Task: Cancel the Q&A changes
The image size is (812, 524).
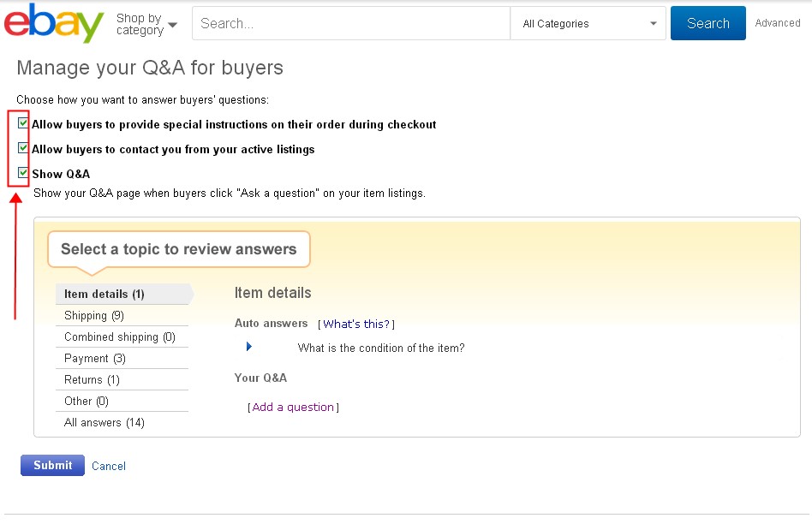Action: (108, 465)
